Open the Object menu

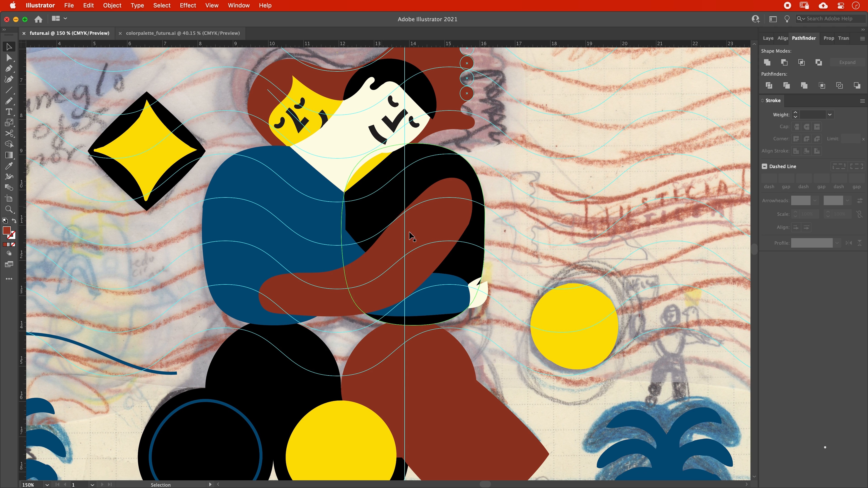point(112,5)
